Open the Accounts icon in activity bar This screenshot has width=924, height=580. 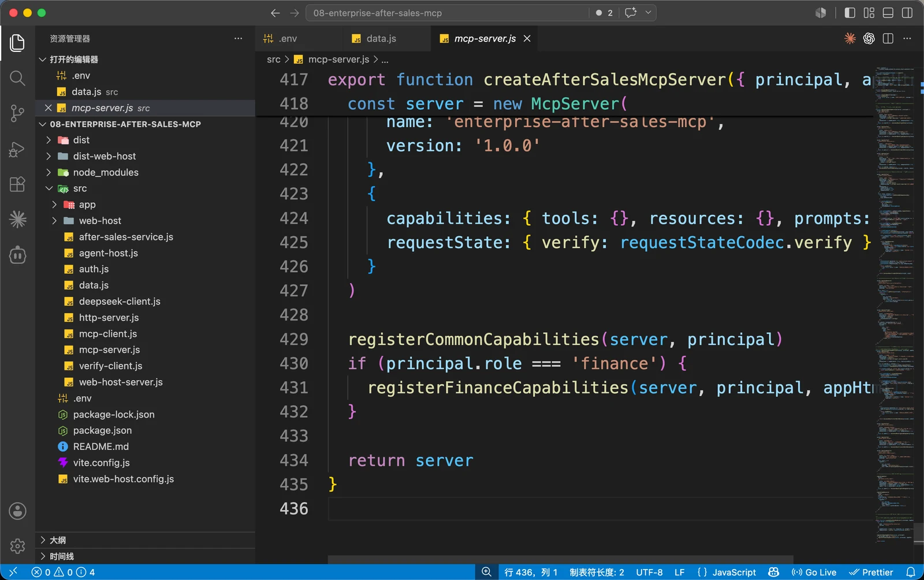tap(17, 511)
